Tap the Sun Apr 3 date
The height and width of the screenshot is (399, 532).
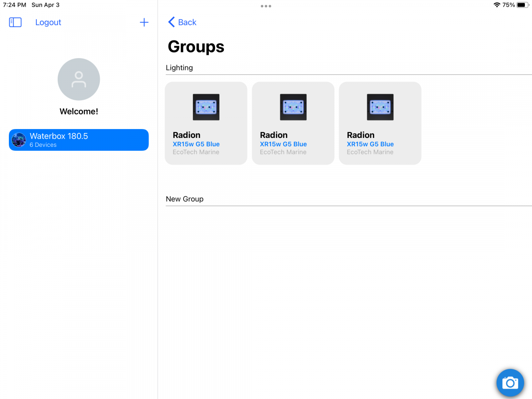[45, 5]
